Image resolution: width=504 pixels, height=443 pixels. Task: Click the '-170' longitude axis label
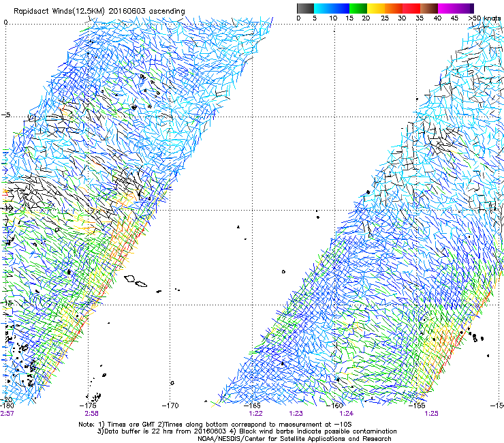click(170, 406)
